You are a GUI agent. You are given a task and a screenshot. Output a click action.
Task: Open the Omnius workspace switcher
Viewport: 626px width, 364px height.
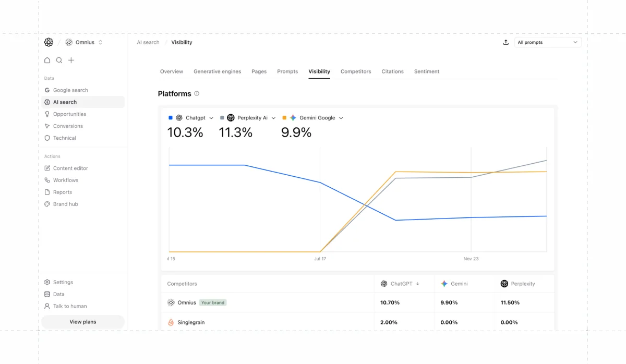coord(85,43)
